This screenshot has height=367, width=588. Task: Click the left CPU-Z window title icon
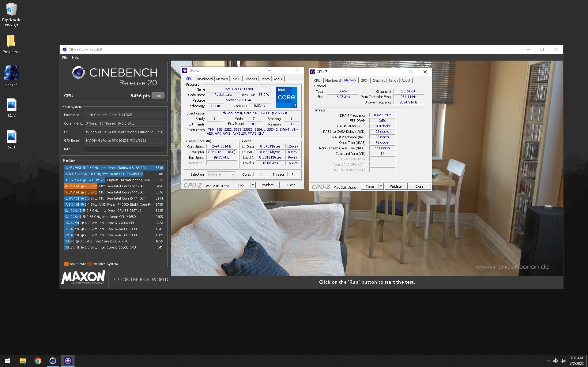point(185,70)
